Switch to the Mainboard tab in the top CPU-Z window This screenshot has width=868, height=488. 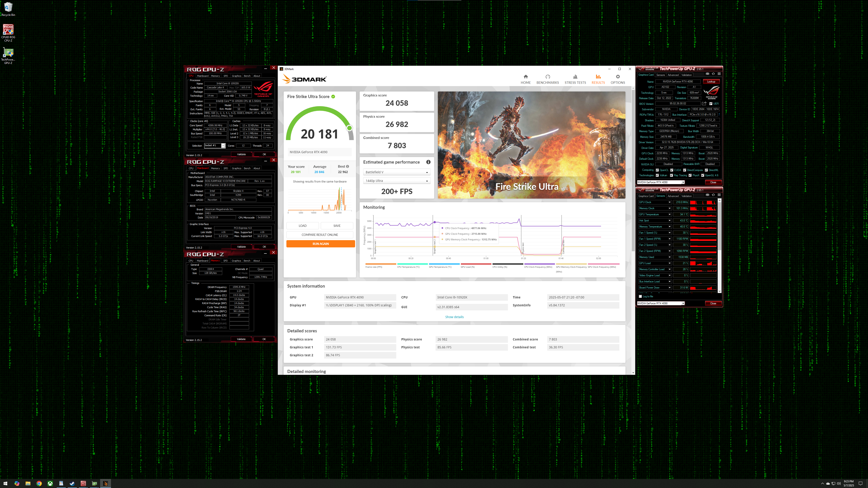pyautogui.click(x=203, y=76)
